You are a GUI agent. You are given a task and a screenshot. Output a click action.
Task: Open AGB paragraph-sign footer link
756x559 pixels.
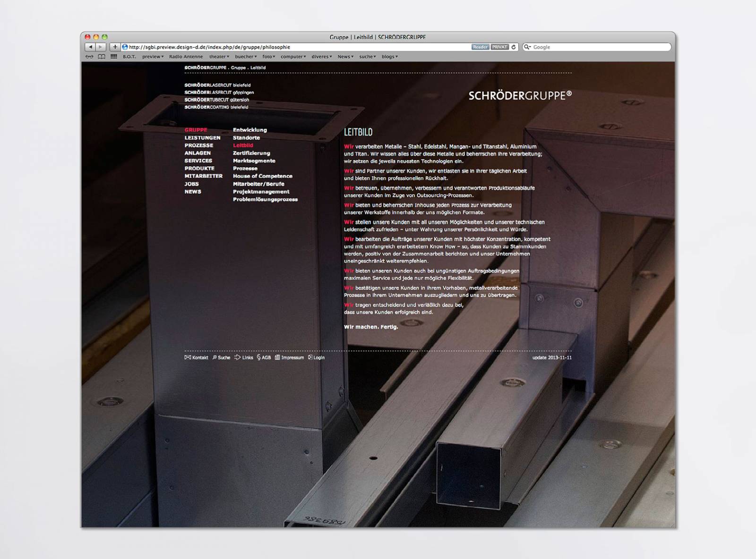point(264,357)
